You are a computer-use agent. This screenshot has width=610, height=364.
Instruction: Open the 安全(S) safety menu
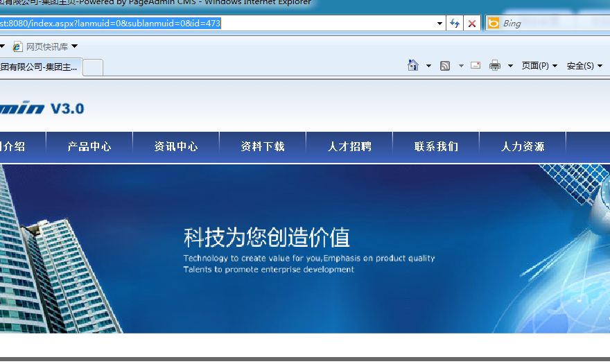tap(584, 66)
